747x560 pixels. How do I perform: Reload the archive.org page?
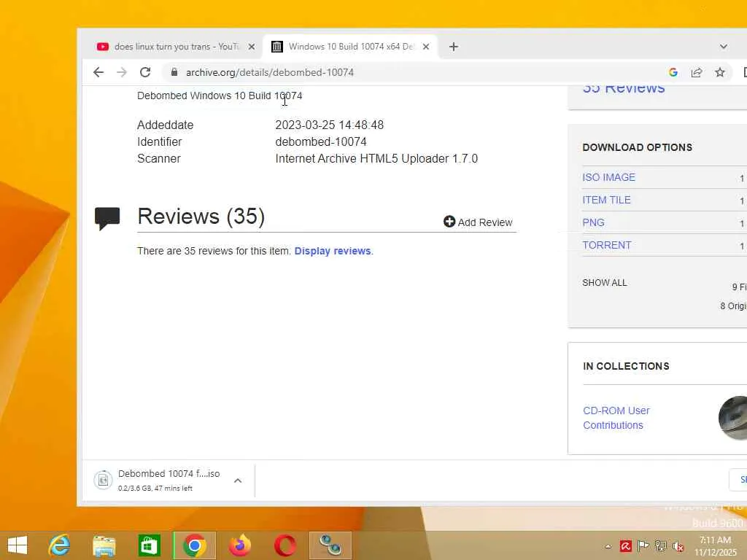[145, 72]
